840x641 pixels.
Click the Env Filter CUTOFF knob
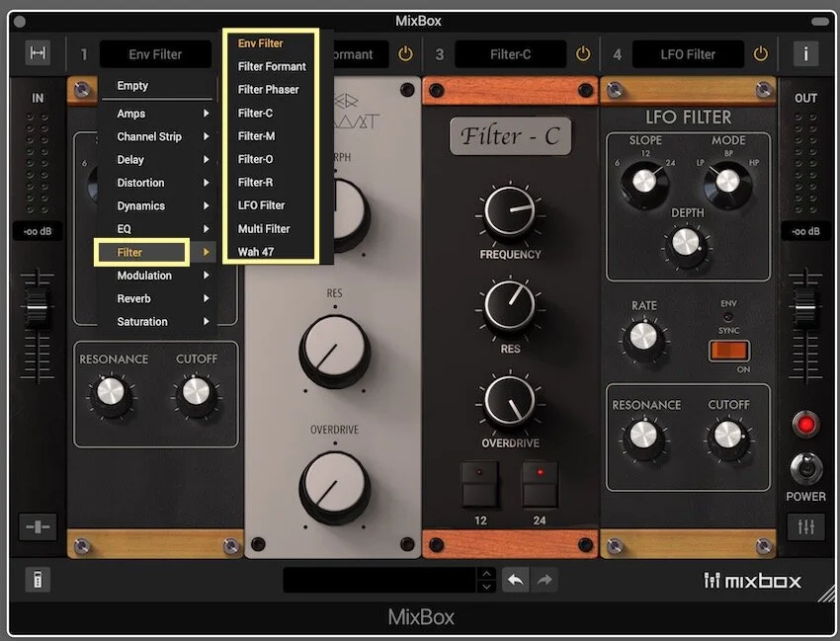pos(196,393)
